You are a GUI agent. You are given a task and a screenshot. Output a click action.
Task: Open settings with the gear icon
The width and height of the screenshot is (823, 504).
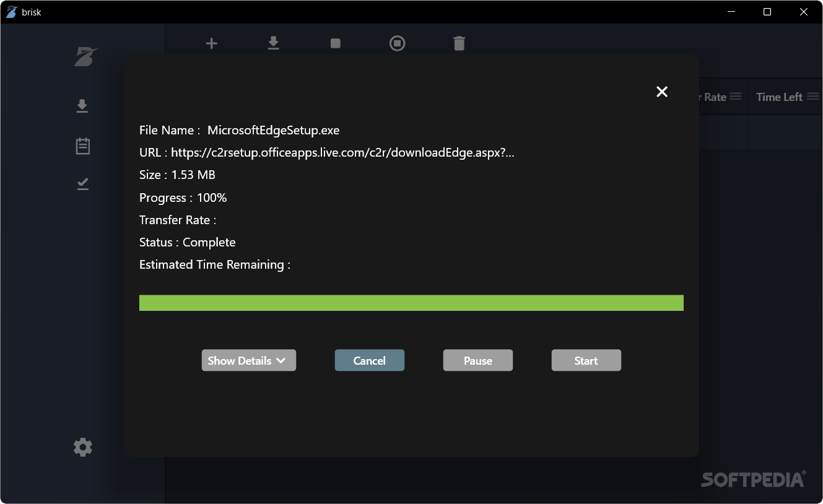pyautogui.click(x=83, y=448)
